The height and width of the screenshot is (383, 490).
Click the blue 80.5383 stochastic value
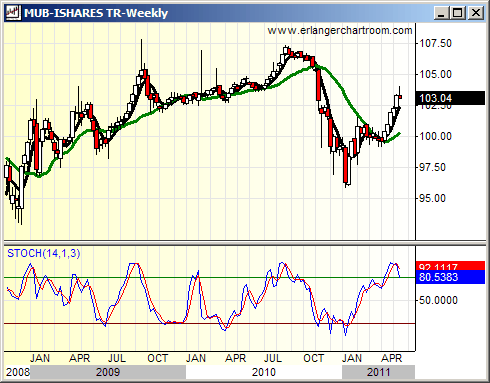click(x=450, y=277)
